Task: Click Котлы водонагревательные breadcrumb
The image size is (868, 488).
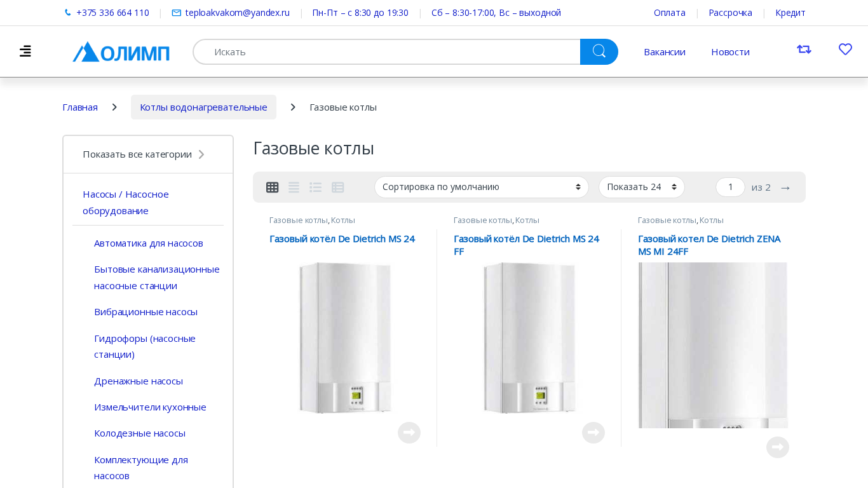Action: [x=204, y=107]
